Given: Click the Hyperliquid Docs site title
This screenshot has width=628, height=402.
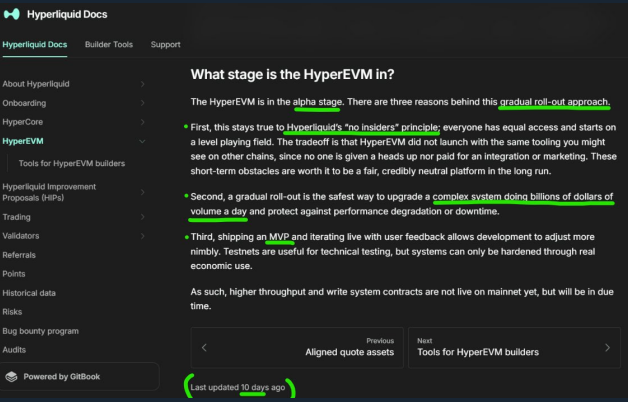Looking at the screenshot, I should point(67,14).
